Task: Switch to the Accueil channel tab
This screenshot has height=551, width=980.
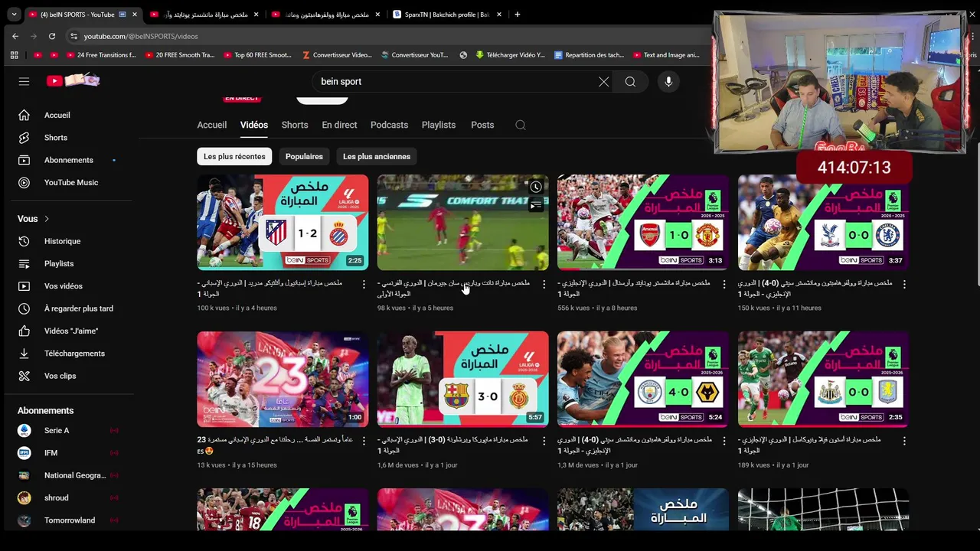Action: coord(212,125)
